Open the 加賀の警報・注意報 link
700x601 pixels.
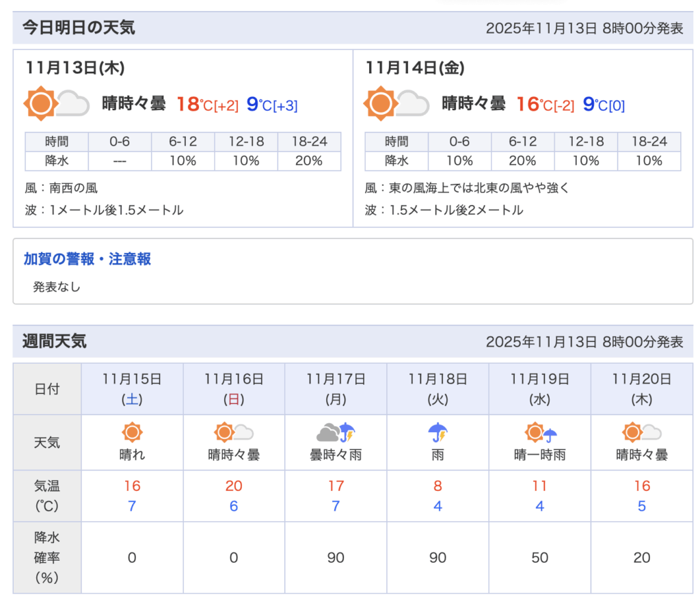(87, 259)
